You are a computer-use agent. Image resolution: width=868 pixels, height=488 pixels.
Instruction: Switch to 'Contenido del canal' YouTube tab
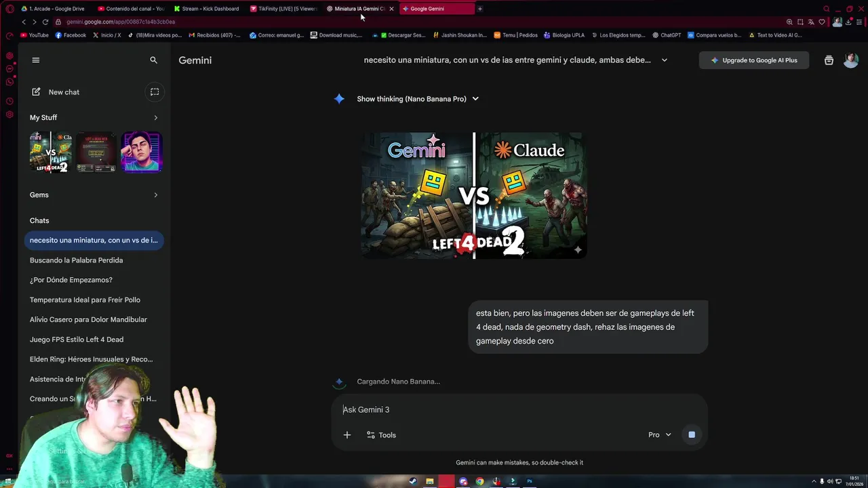pos(131,9)
